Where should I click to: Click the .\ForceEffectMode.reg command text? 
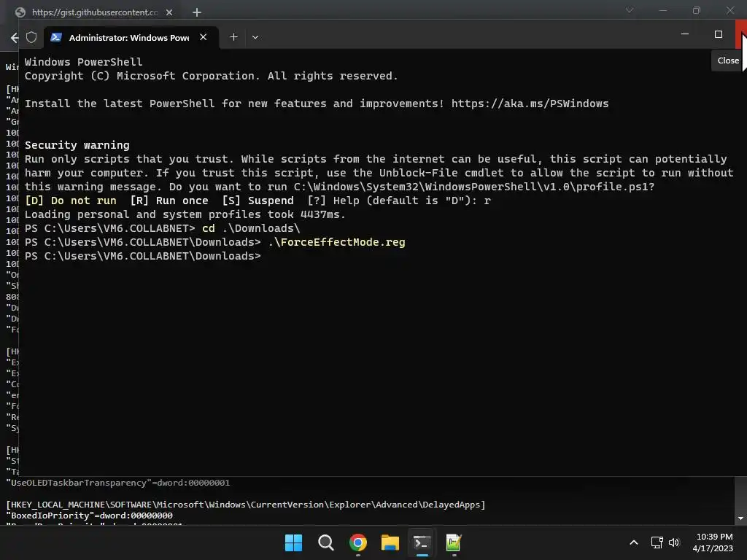point(337,242)
